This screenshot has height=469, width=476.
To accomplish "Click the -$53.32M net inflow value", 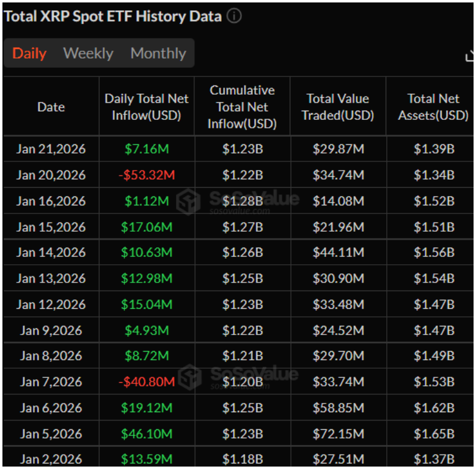I will pyautogui.click(x=147, y=175).
